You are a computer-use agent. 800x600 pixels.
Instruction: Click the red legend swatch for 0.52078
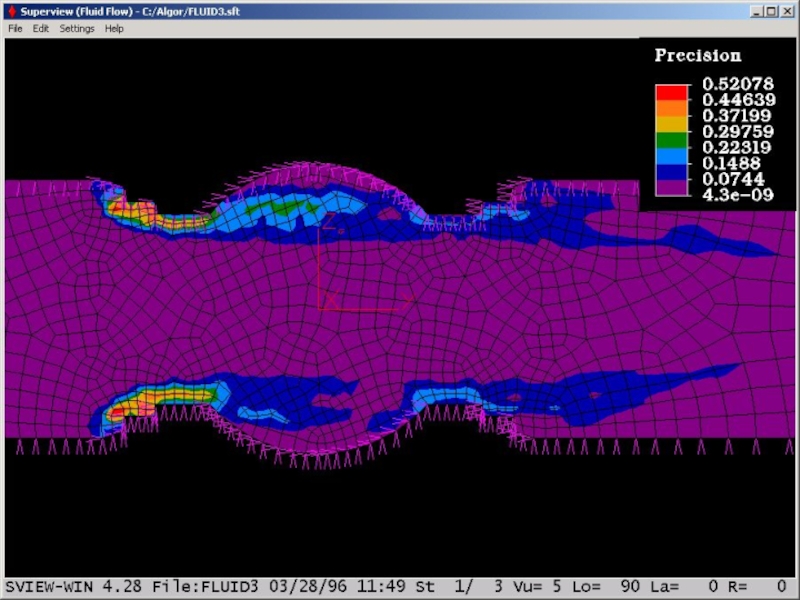tap(671, 92)
